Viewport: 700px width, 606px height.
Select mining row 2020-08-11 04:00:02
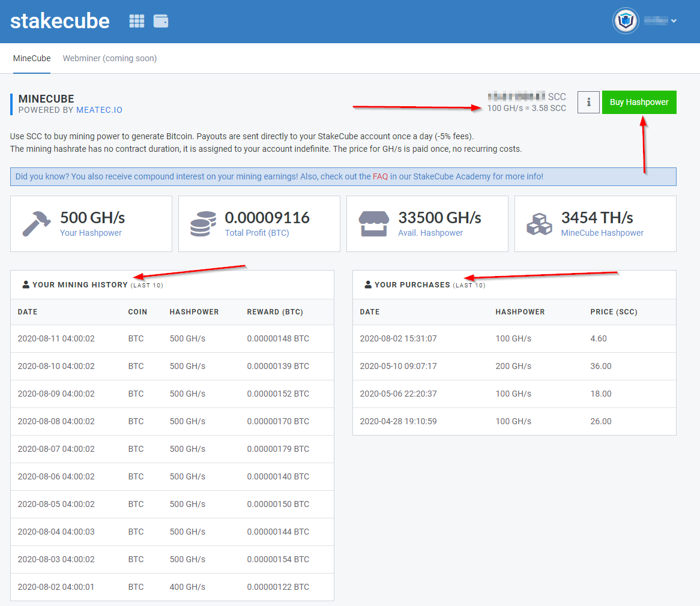coord(172,338)
